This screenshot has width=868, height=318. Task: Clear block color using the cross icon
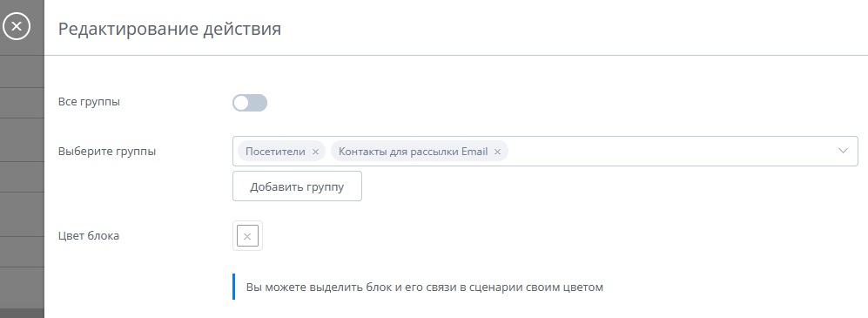[x=247, y=237]
